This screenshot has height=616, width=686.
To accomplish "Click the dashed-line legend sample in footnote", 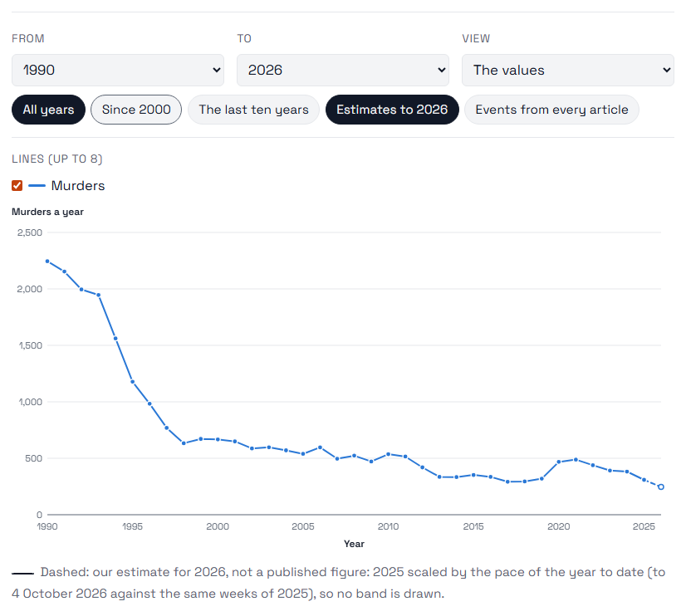I will (x=22, y=573).
